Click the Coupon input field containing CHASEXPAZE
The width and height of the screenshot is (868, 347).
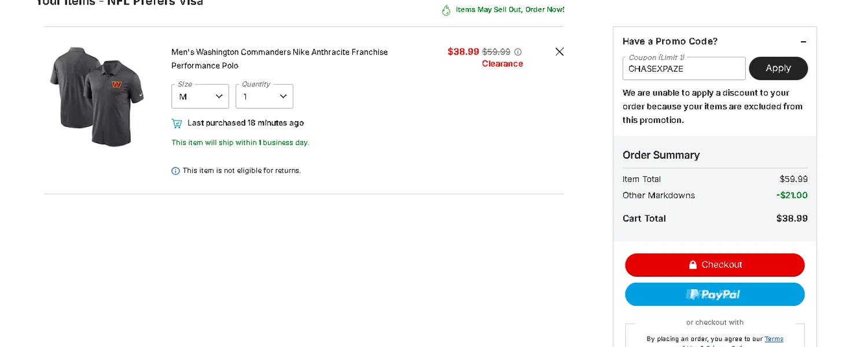(x=683, y=69)
